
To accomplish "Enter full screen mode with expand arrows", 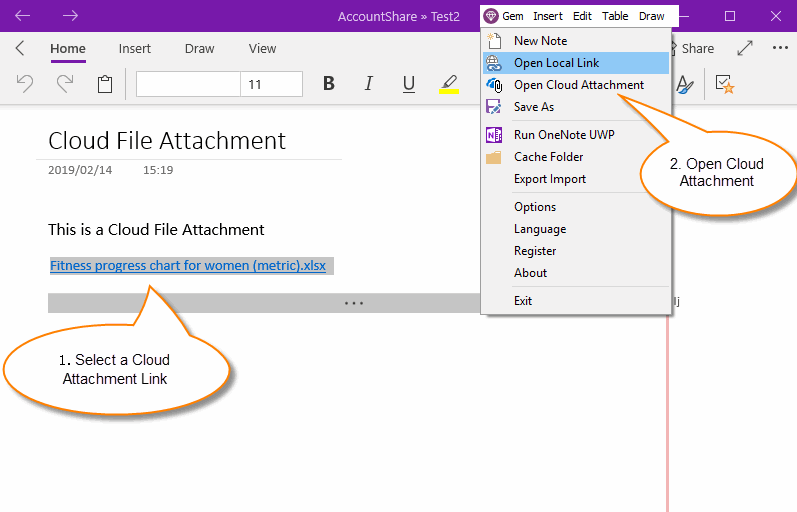I will pos(745,48).
